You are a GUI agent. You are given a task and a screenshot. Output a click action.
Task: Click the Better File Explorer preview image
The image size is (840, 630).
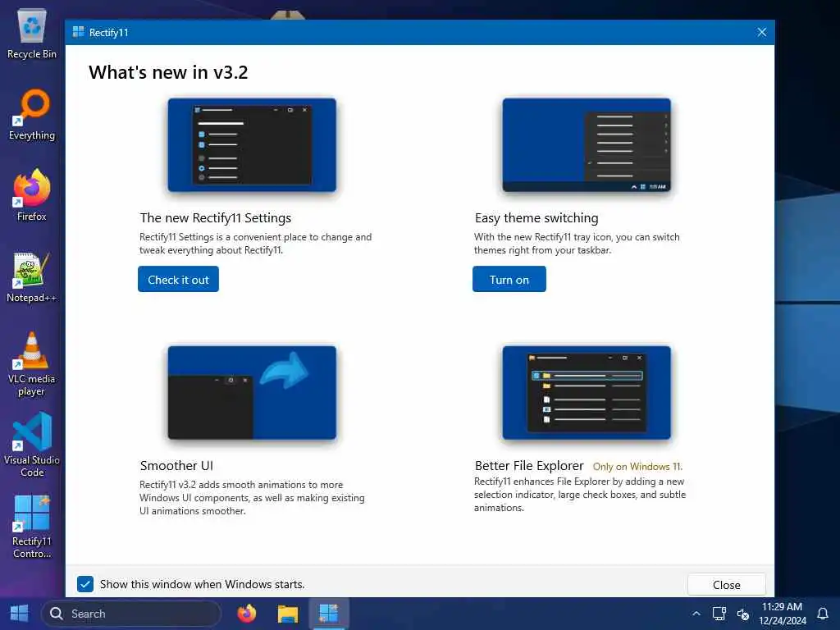[x=587, y=393]
